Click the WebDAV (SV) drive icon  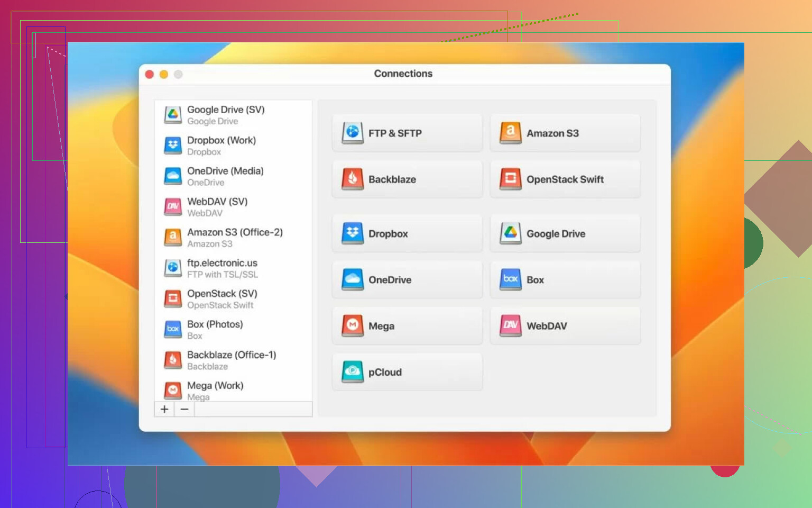click(x=173, y=207)
